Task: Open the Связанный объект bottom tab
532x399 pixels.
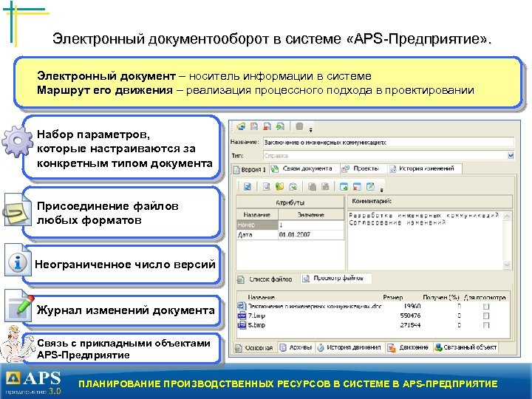Action: point(465,347)
